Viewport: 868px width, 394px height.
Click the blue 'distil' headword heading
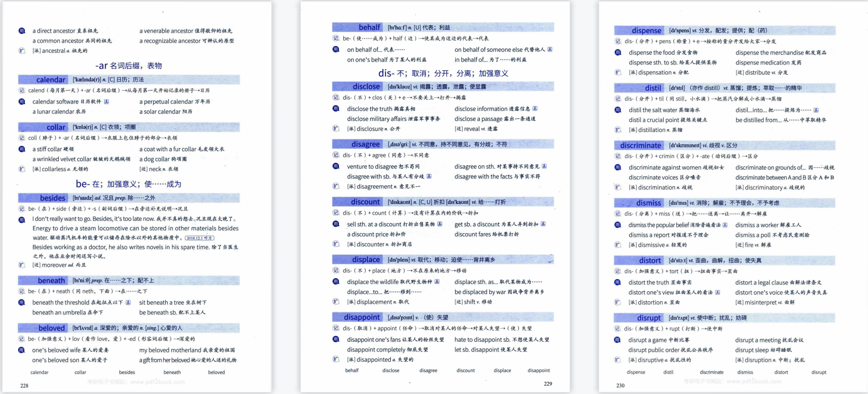(653, 88)
